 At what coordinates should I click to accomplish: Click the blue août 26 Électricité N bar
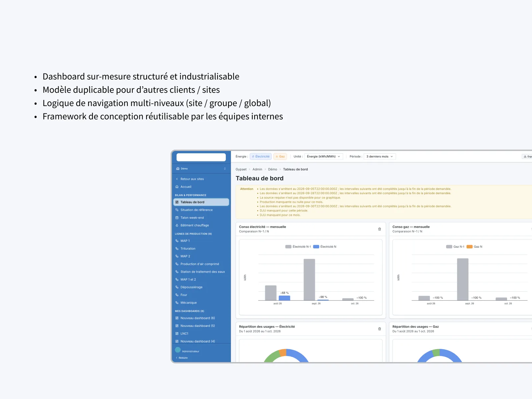(284, 298)
